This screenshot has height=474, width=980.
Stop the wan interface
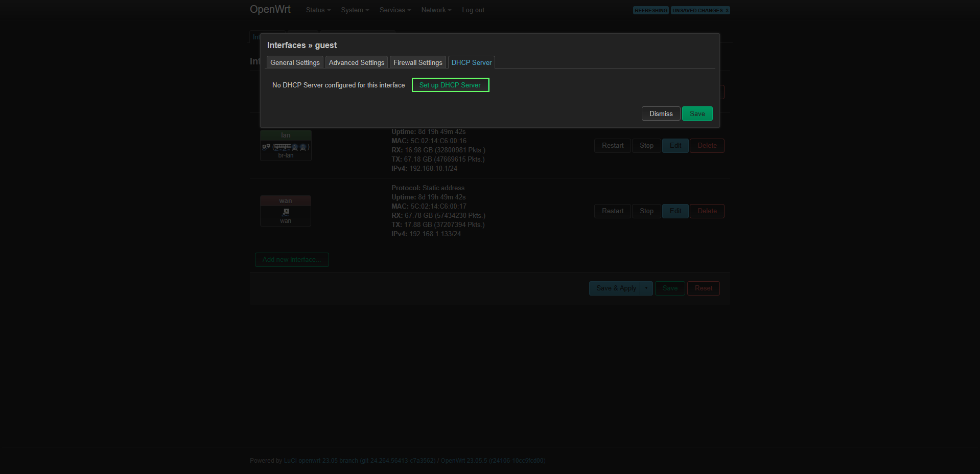(646, 211)
